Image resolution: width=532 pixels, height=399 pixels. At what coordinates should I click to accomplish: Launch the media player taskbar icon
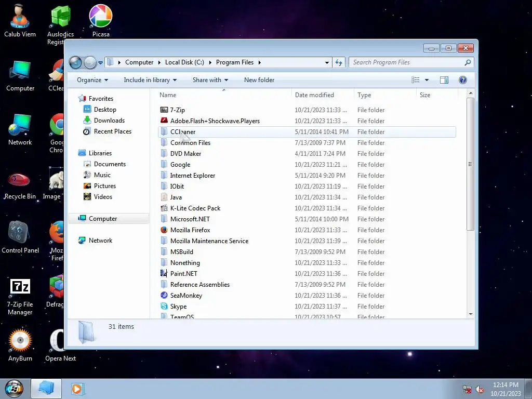pos(77,389)
